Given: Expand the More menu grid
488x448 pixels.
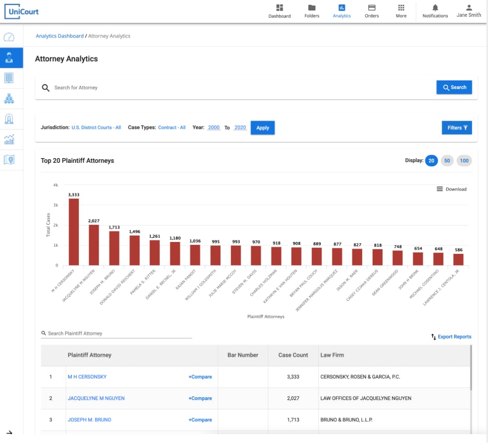Looking at the screenshot, I should (401, 11).
